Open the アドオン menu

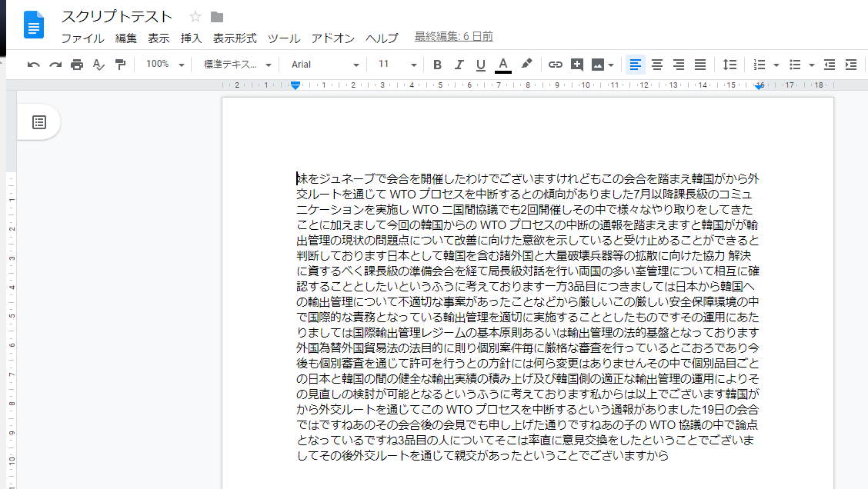pyautogui.click(x=332, y=38)
